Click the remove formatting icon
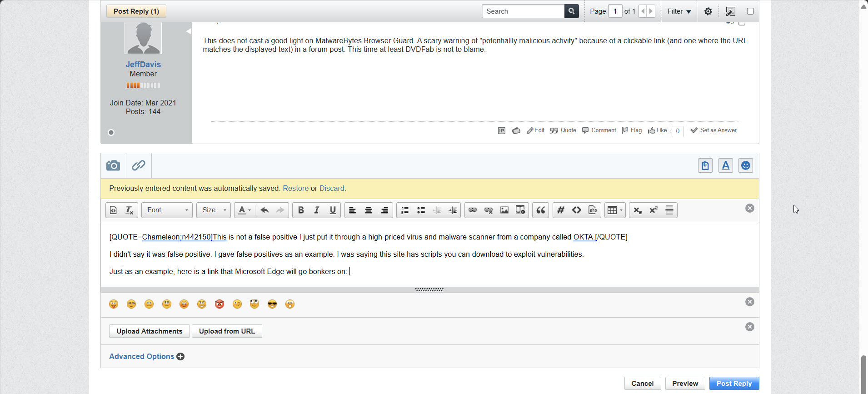This screenshot has width=868, height=394. [x=130, y=210]
